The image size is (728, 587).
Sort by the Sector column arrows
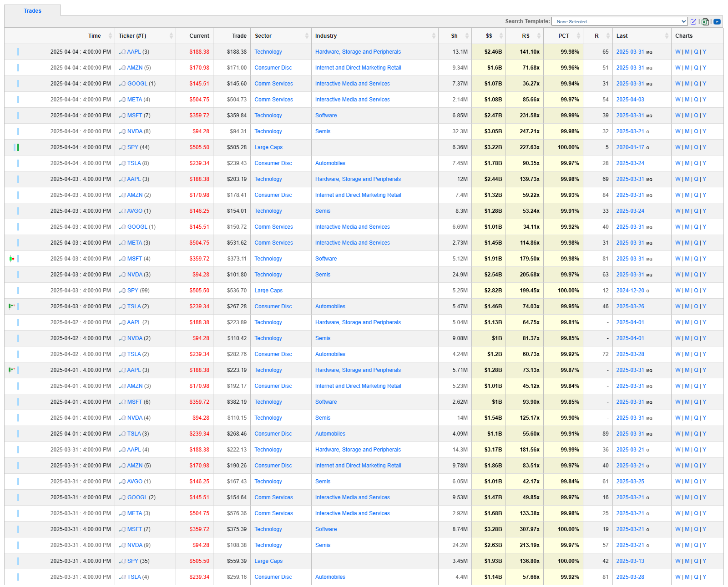[x=307, y=36]
